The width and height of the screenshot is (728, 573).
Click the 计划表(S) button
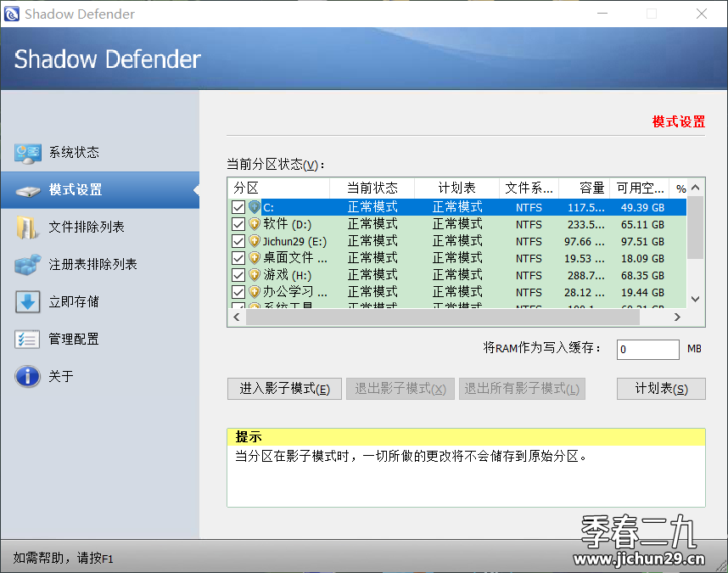661,389
